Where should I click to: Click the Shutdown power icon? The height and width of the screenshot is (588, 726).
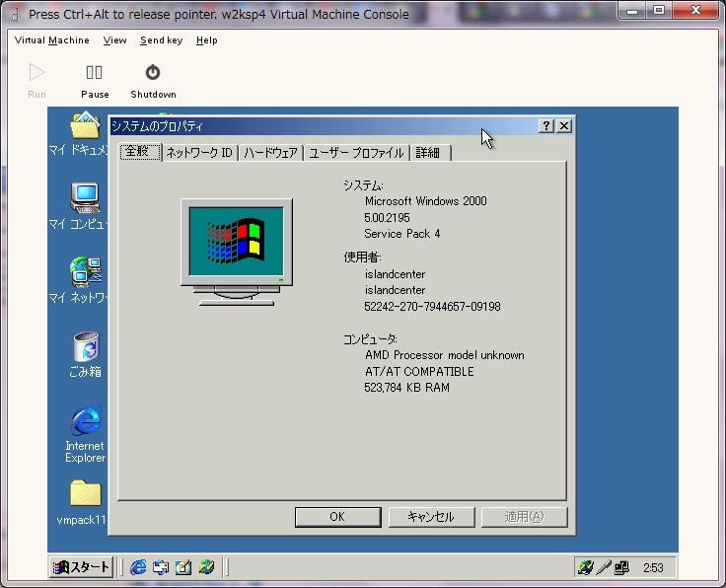pos(153,73)
